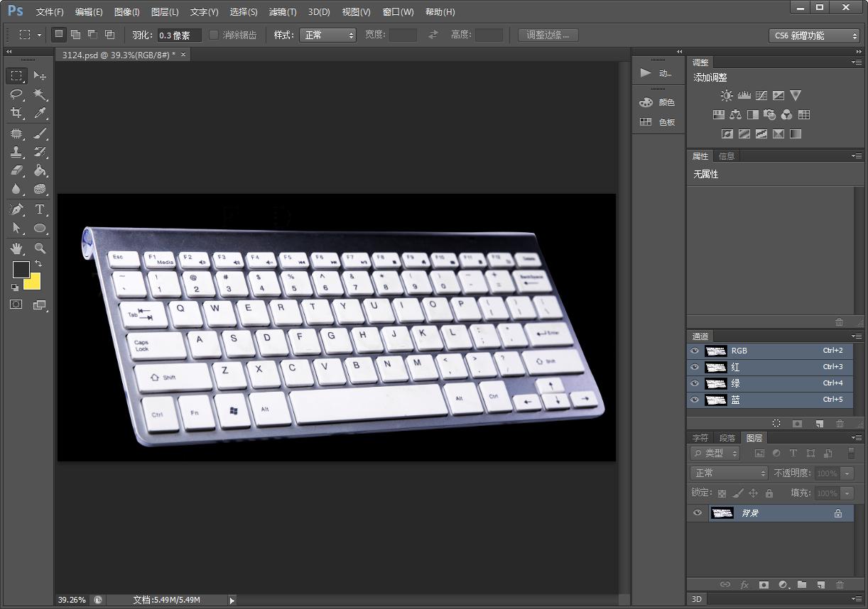Select the Horizontal Type tool
868x609 pixels.
(40, 209)
